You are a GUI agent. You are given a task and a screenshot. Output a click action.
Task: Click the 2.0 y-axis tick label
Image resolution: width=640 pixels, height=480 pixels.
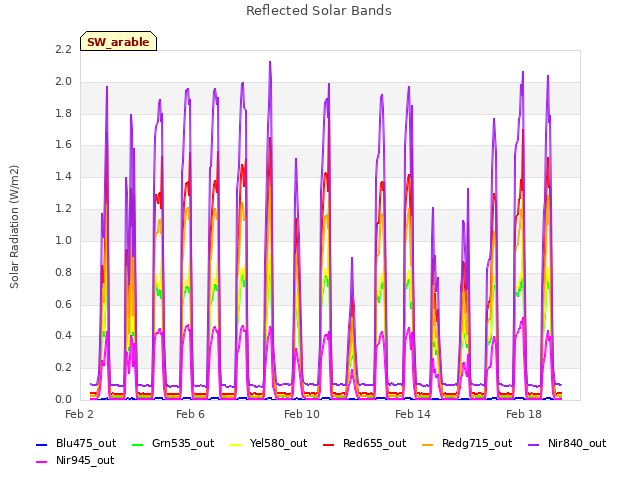[63, 81]
